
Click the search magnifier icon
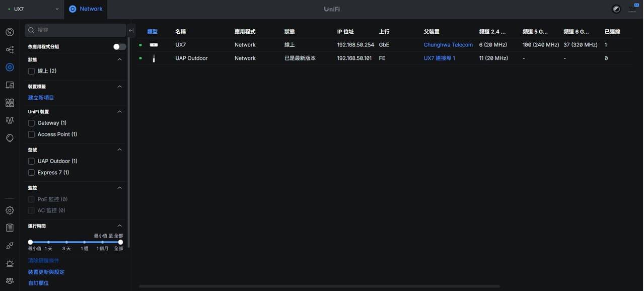pyautogui.click(x=31, y=30)
